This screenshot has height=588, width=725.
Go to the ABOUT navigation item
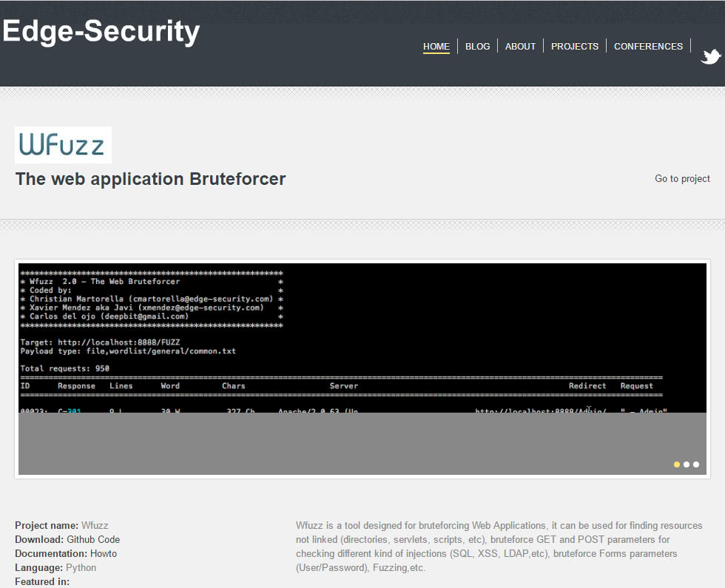(520, 46)
